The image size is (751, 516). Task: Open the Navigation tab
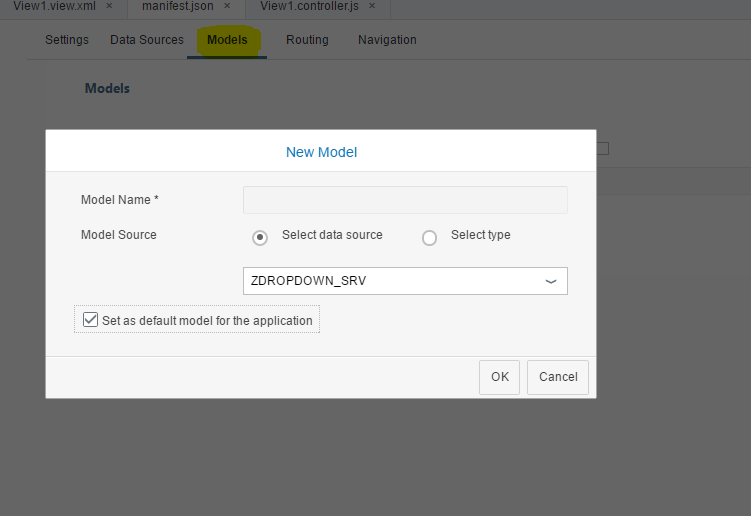387,40
